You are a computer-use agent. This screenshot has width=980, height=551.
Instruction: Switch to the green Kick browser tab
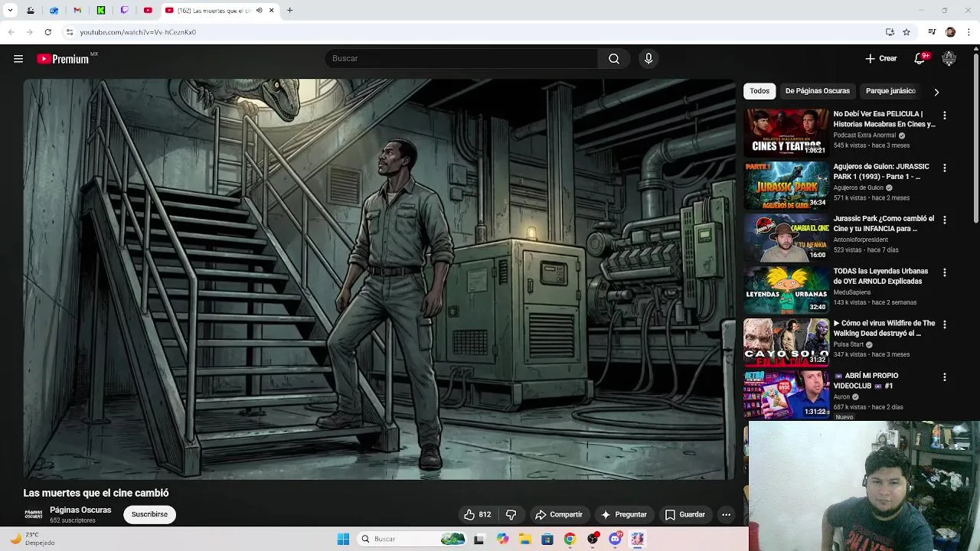(x=101, y=11)
